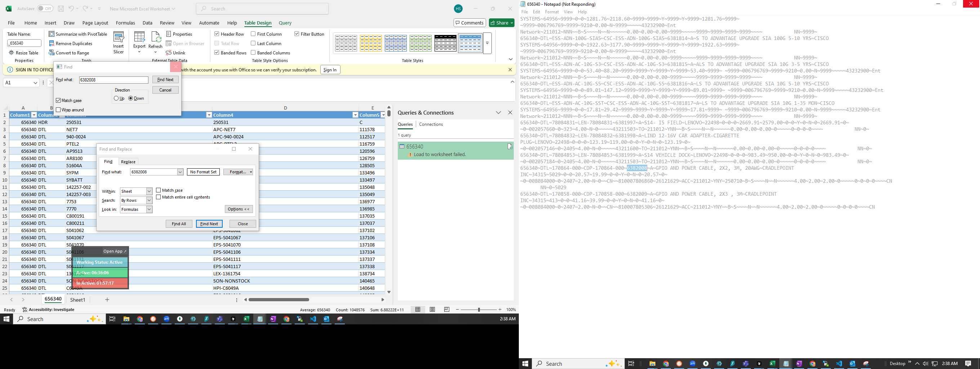This screenshot has width=980, height=369.
Task: Uncheck Banded Rows option
Action: 217,53
